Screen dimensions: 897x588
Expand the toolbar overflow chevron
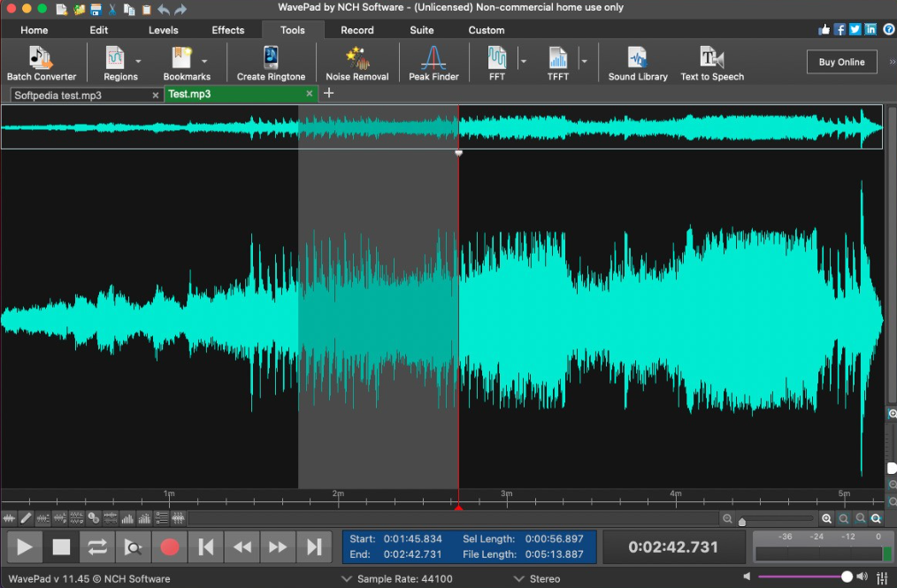[x=892, y=62]
